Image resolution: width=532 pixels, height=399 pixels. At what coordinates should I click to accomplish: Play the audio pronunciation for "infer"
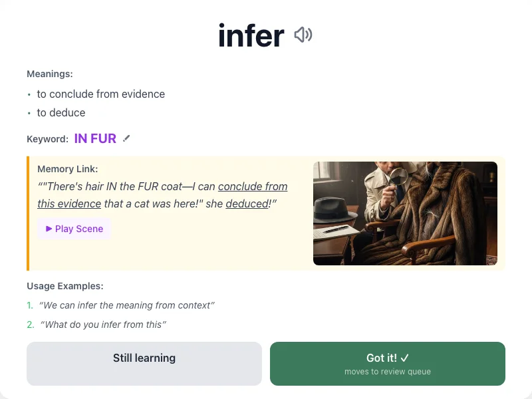click(x=303, y=35)
